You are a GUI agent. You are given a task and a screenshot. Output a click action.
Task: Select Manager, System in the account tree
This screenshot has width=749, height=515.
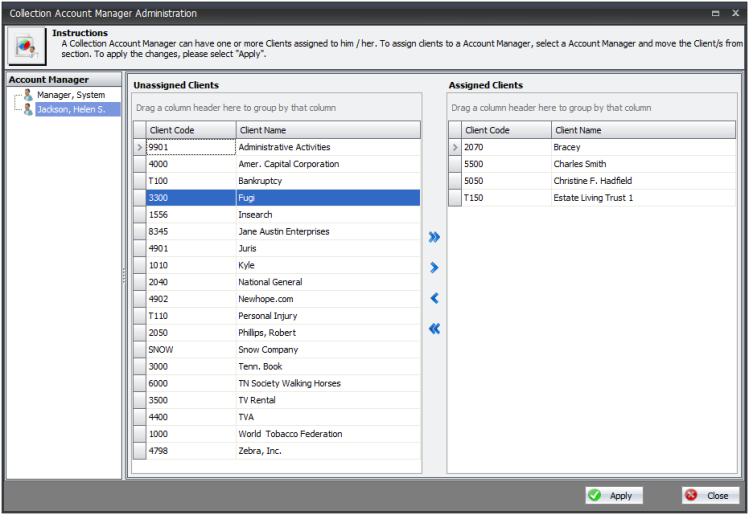point(70,95)
